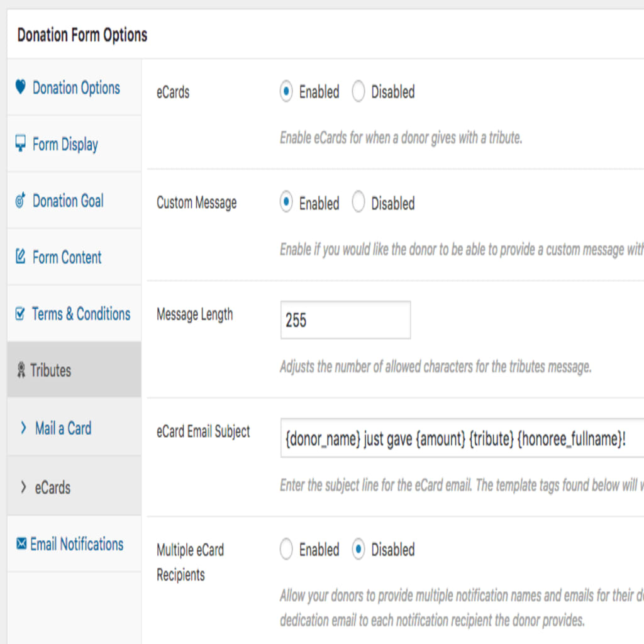This screenshot has width=644, height=644.
Task: Open the Donation Options tab
Action: pyautogui.click(x=74, y=87)
